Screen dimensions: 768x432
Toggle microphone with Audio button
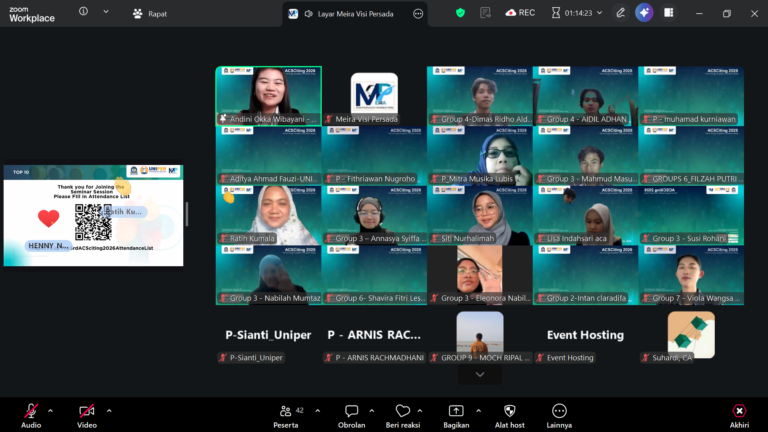click(x=31, y=416)
